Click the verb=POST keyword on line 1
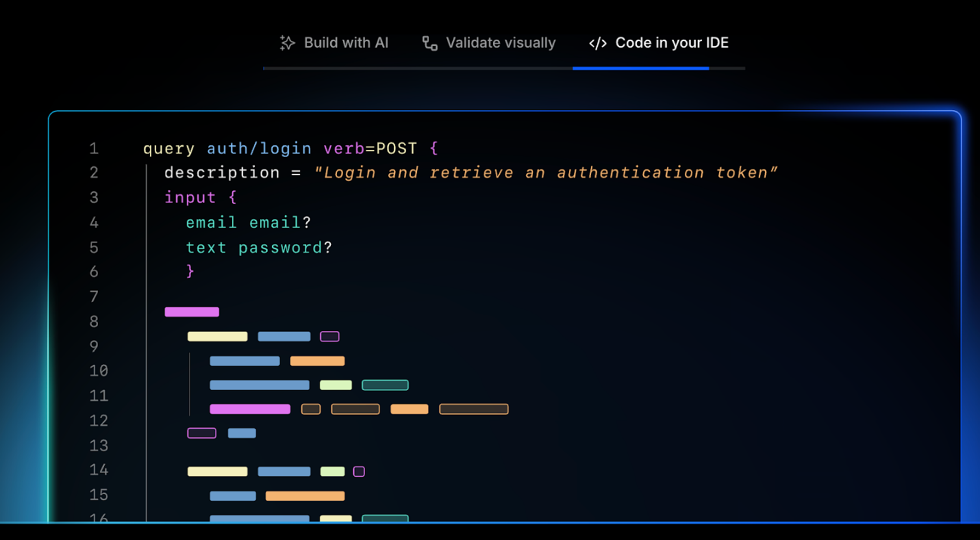This screenshot has width=980, height=540. pyautogui.click(x=370, y=149)
